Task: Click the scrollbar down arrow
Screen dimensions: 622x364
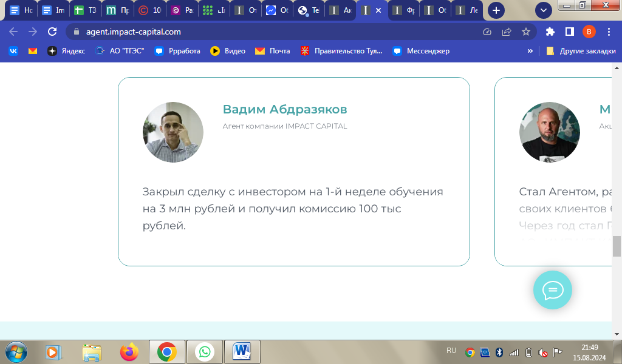Action: pyautogui.click(x=617, y=334)
